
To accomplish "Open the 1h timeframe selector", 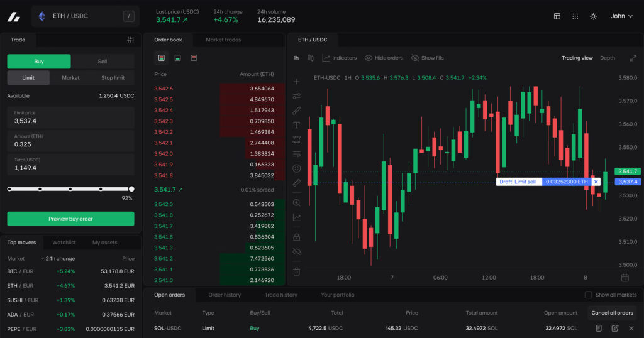I will coord(296,58).
